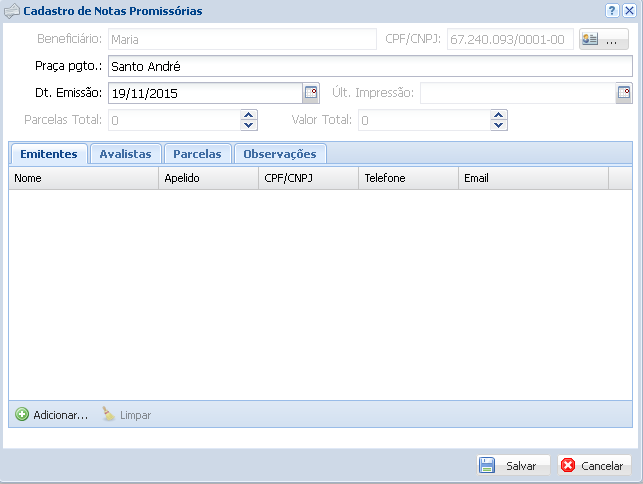Click the Email column header
This screenshot has width=643, height=484.
pos(533,178)
